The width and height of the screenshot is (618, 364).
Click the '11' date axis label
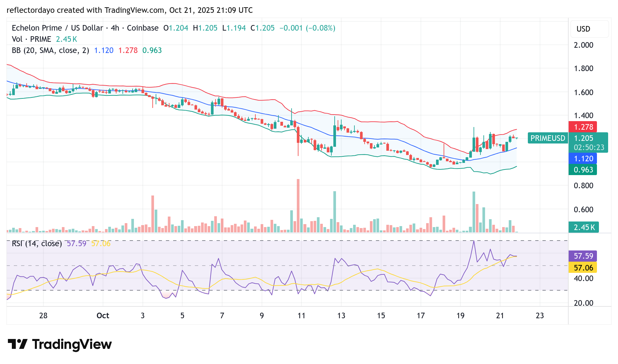coord(301,316)
